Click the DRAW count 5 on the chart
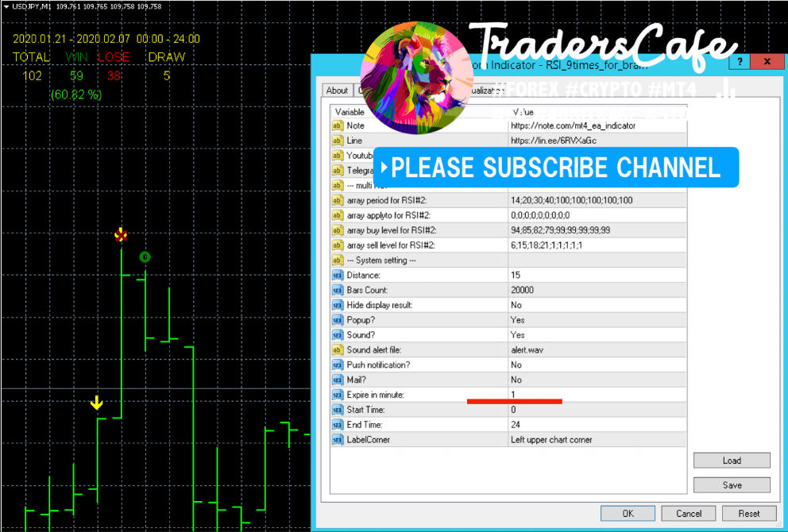Image resolution: width=788 pixels, height=532 pixels. click(x=167, y=76)
